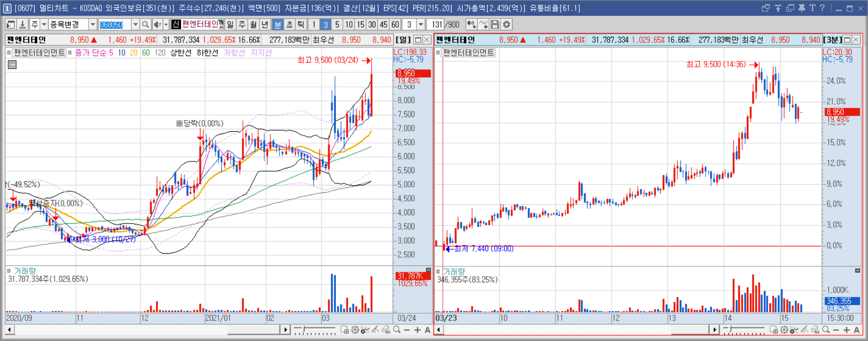
Task: Select the 30-minute interval tab
Action: coord(372,24)
